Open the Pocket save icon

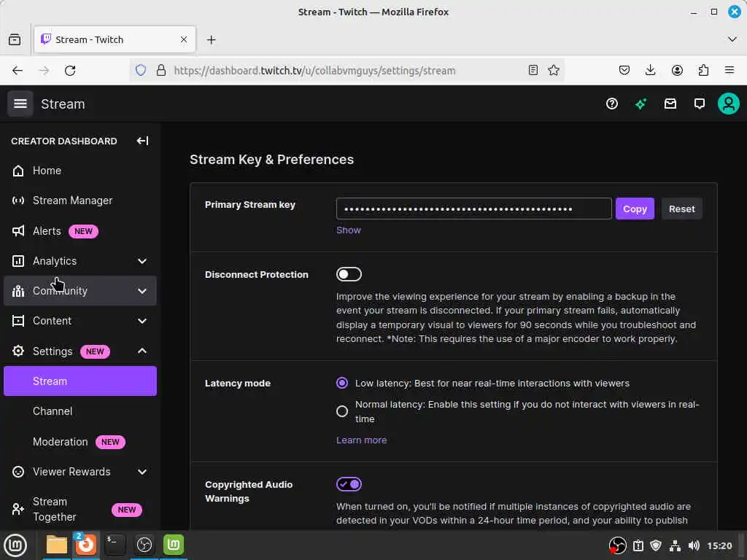[624, 71]
